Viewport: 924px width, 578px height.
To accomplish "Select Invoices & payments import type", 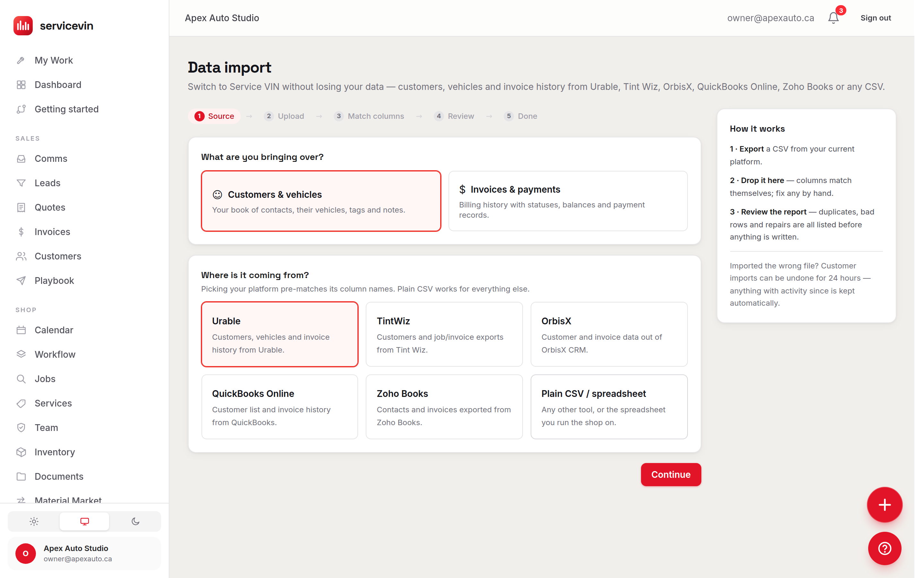I will click(568, 201).
